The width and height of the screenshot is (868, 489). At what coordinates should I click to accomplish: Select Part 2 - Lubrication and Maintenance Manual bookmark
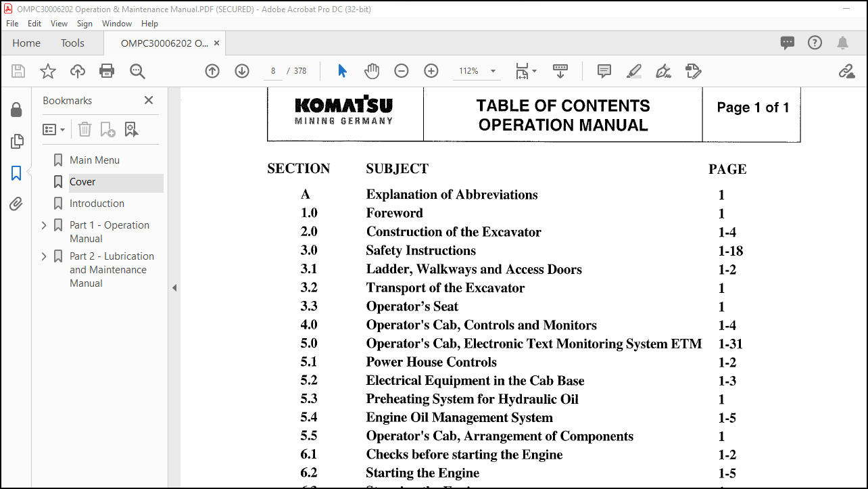coord(112,270)
